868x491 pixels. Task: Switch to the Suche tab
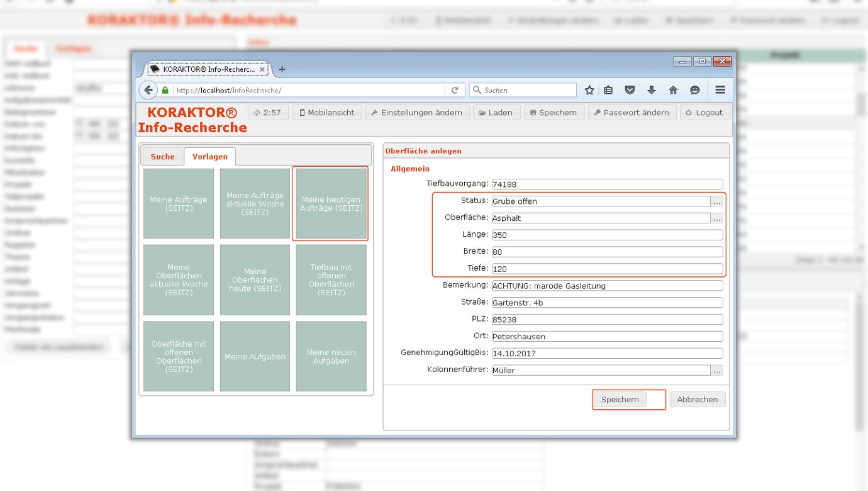162,157
